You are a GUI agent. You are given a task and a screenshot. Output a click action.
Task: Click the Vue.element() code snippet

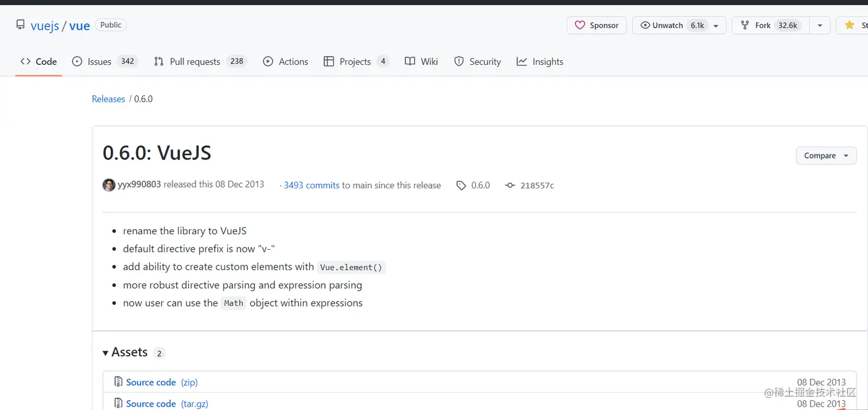coord(351,267)
